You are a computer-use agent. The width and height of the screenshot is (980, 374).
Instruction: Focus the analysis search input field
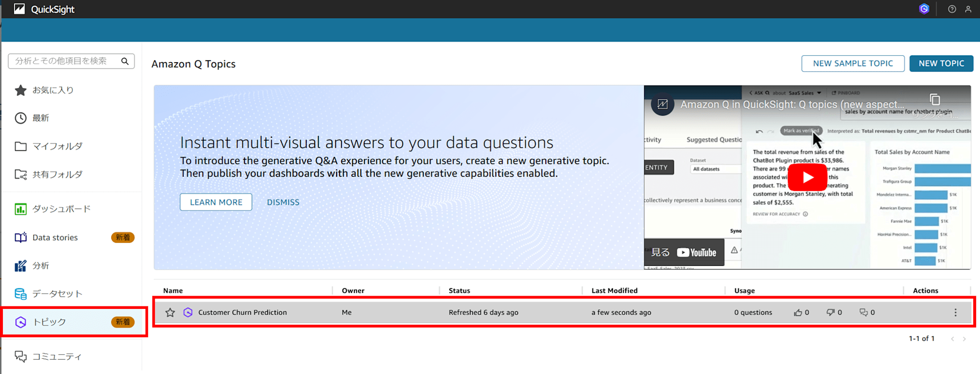71,61
